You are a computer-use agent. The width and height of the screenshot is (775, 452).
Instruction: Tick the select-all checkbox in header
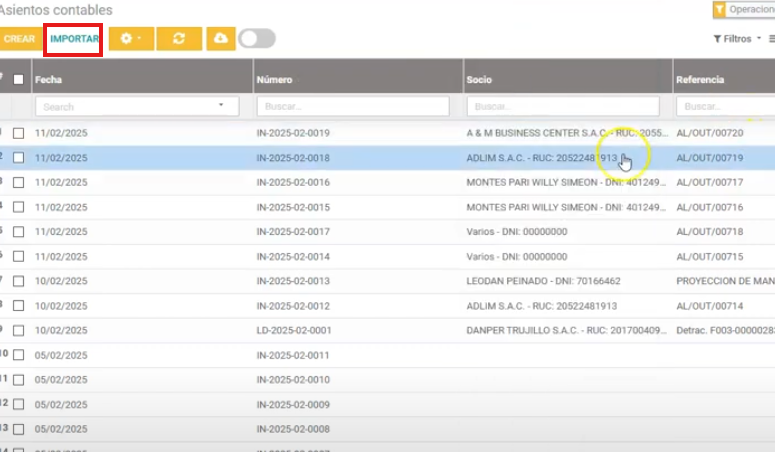(x=18, y=79)
